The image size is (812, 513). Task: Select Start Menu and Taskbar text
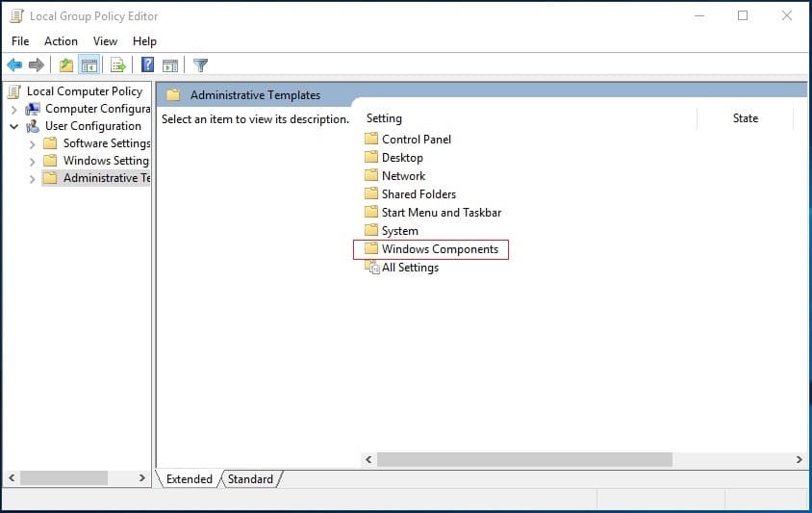pos(442,213)
